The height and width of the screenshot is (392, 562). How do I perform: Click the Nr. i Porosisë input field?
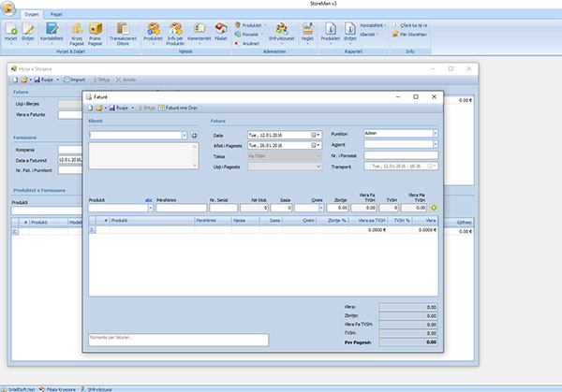point(401,155)
